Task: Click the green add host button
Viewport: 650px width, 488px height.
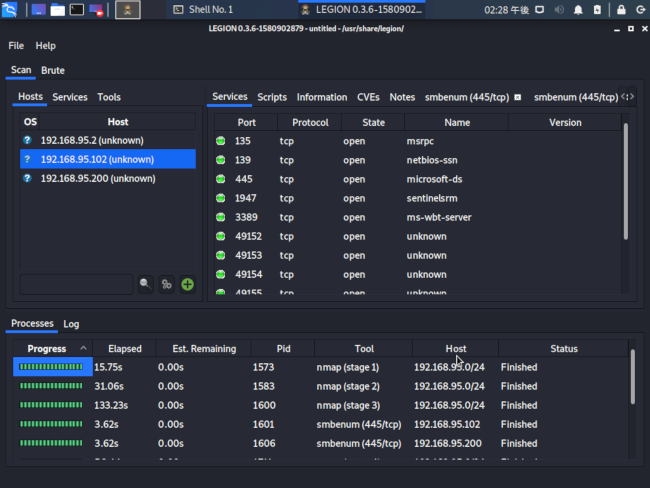Action: click(187, 285)
